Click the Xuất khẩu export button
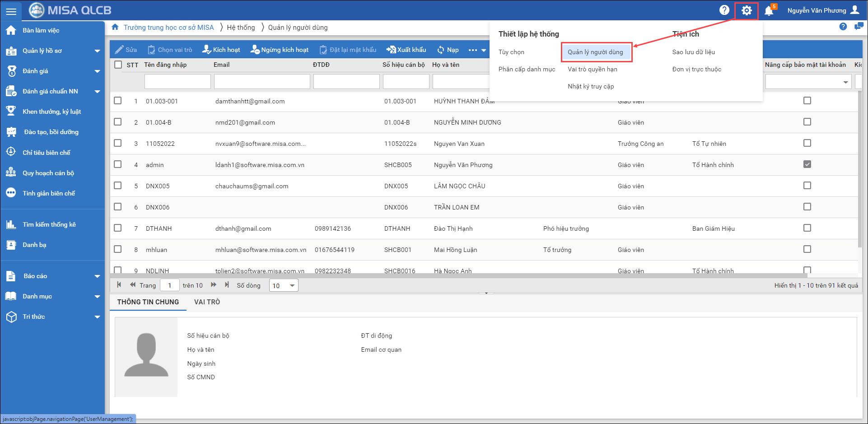The height and width of the screenshot is (424, 868). pos(406,50)
